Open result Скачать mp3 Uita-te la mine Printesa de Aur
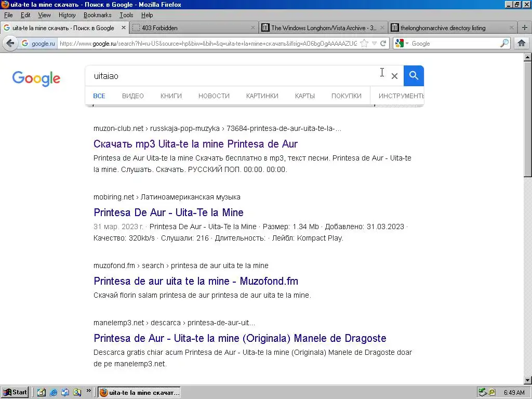Viewport: 532px width, 399px height. pos(195,144)
